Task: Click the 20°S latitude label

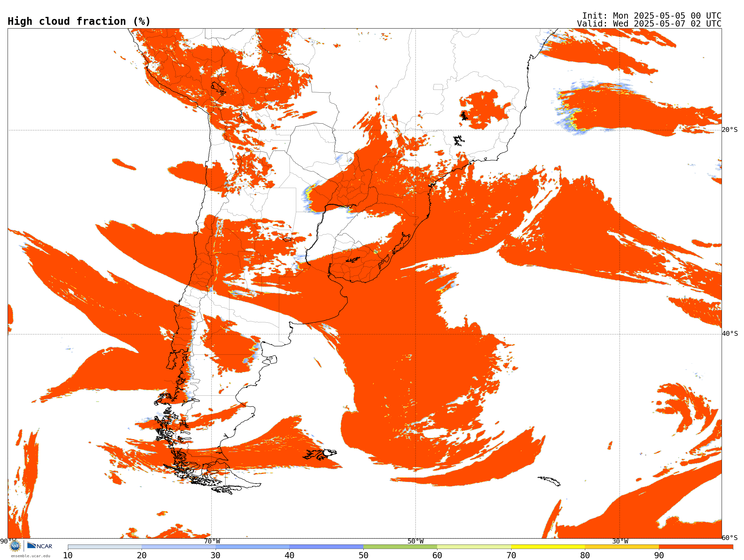Action: [x=730, y=130]
